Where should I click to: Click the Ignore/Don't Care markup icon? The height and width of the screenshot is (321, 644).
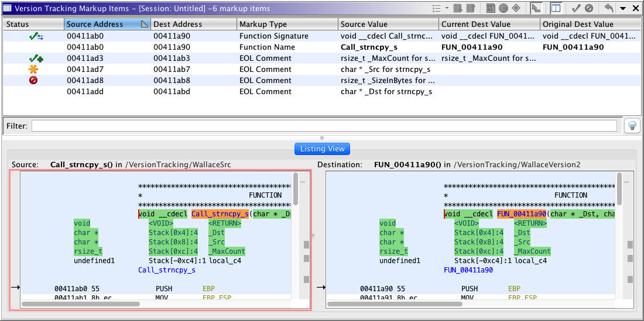(589, 8)
